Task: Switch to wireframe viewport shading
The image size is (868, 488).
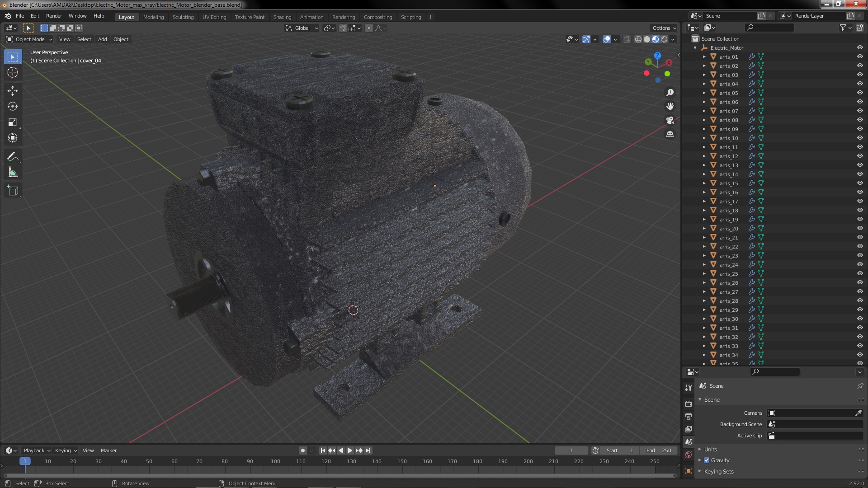Action: [x=638, y=39]
